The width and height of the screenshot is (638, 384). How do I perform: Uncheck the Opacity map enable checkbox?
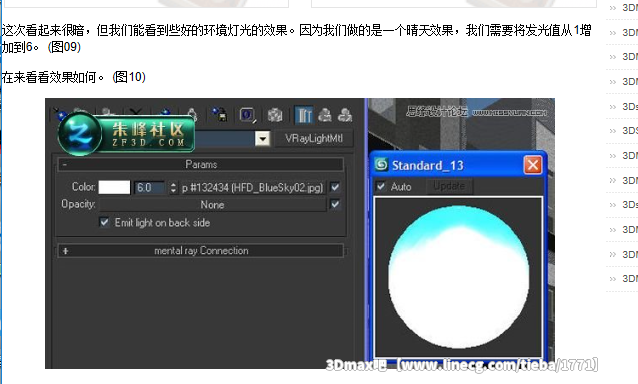335,204
